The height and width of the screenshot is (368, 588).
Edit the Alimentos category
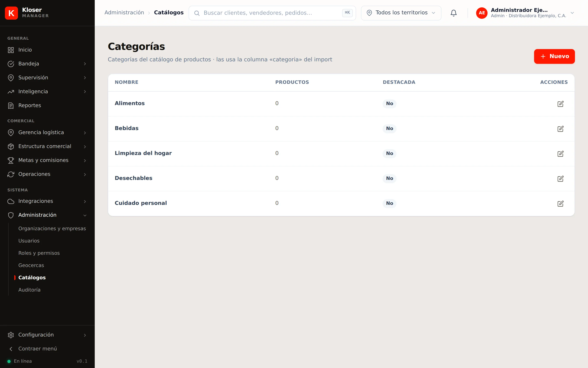coord(560,104)
